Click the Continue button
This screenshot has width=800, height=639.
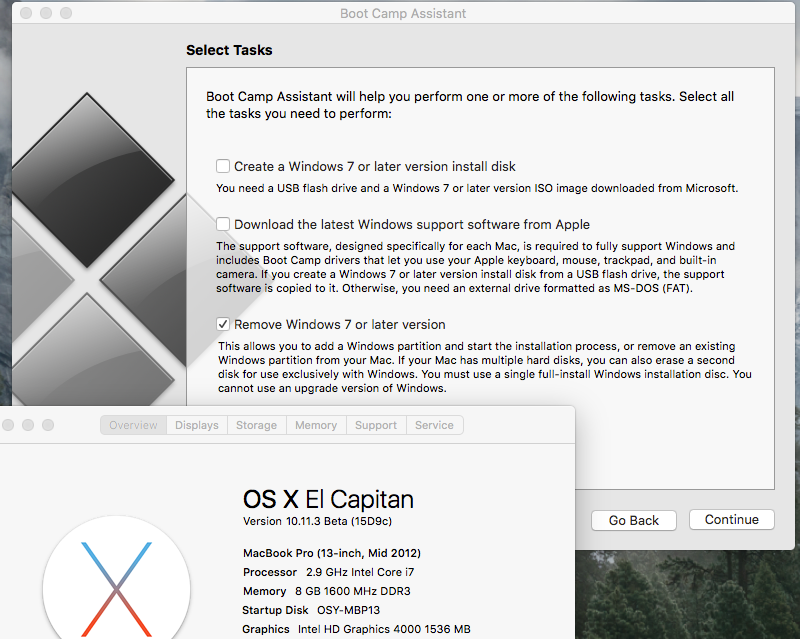coord(732,520)
